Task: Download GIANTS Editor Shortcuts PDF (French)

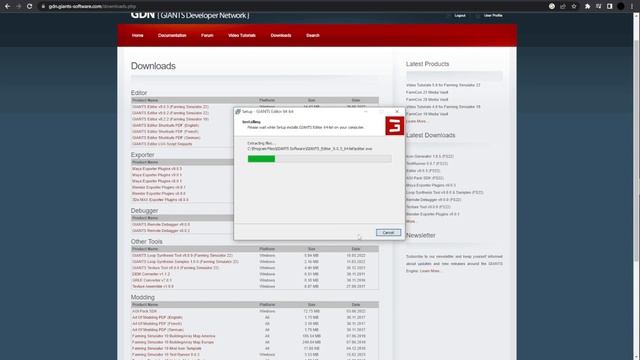Action: pos(165,131)
